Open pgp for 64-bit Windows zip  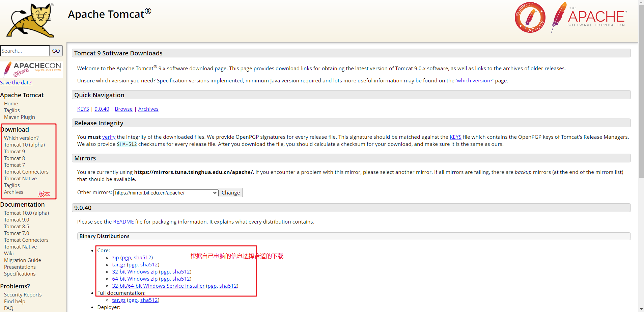(x=165, y=279)
